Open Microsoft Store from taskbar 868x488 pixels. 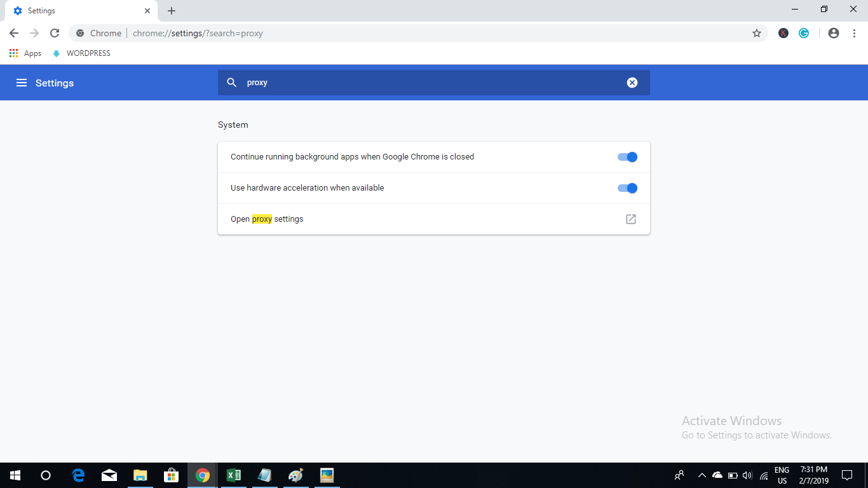(172, 475)
